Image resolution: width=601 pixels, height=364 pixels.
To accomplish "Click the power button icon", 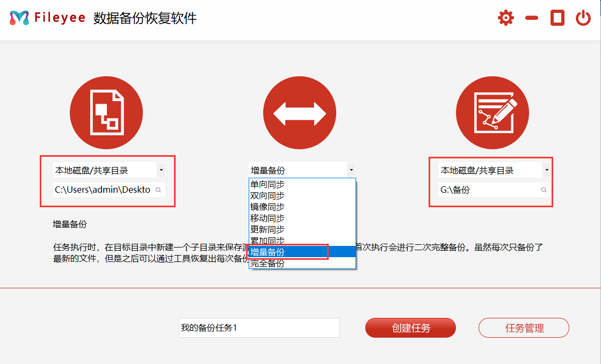I will click(583, 17).
